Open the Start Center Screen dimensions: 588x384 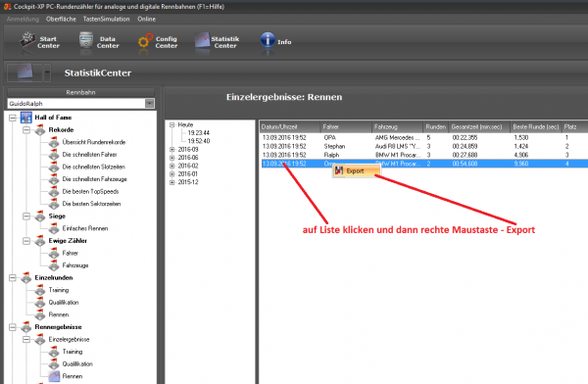click(x=40, y=42)
